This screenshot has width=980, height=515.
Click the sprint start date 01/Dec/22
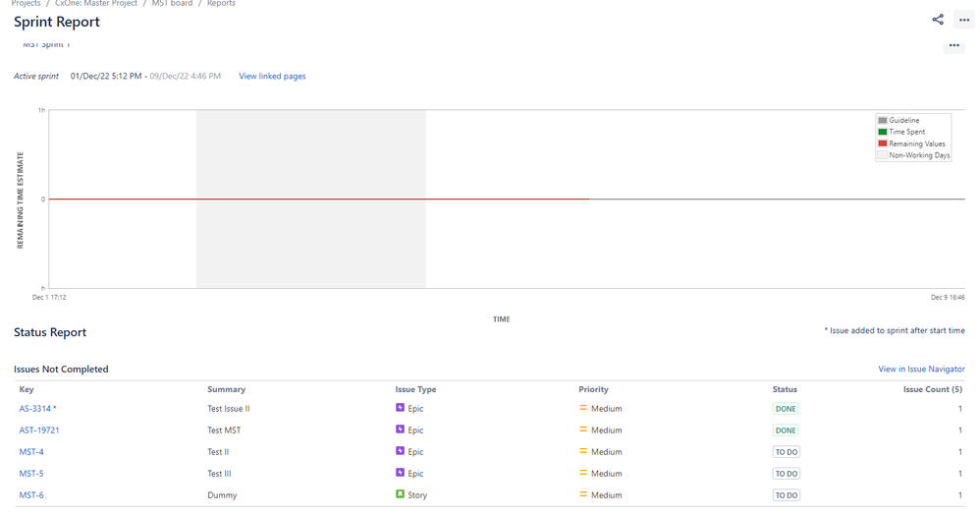point(88,77)
